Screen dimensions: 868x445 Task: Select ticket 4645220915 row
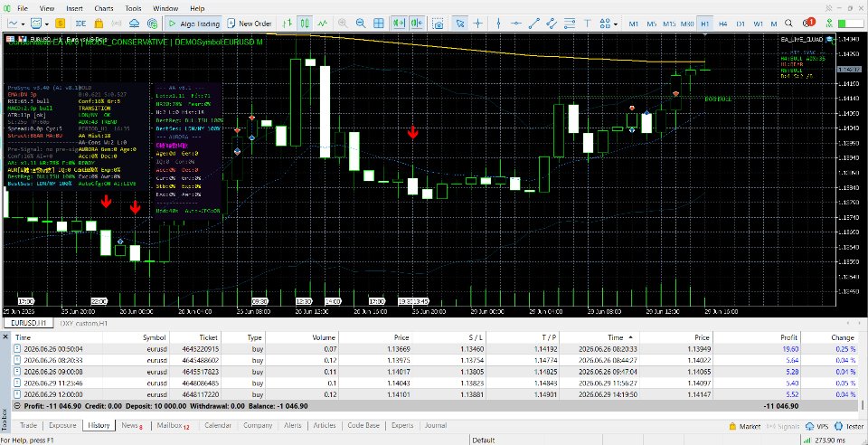coord(434,349)
